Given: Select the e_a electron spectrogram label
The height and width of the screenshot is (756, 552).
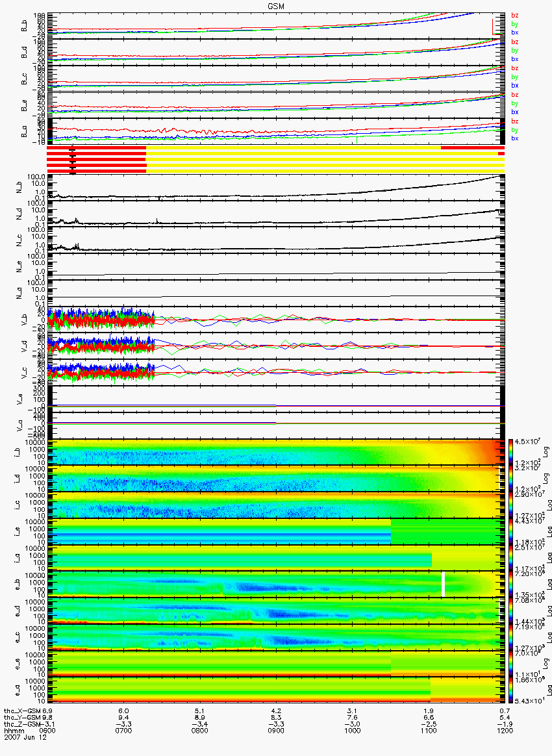Looking at the screenshot, I should point(18,692).
